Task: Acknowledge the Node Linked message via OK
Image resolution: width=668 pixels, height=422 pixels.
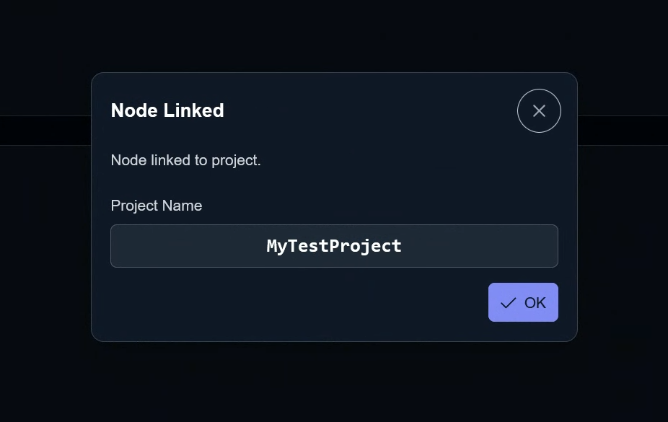Action: (523, 302)
